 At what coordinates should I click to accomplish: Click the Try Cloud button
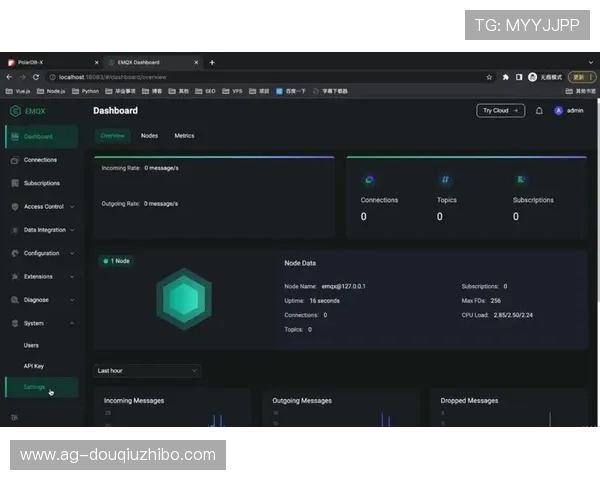tap(500, 111)
